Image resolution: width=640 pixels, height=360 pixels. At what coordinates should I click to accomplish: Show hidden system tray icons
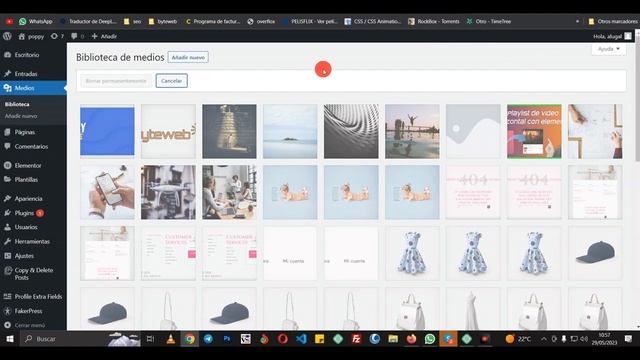tap(544, 339)
